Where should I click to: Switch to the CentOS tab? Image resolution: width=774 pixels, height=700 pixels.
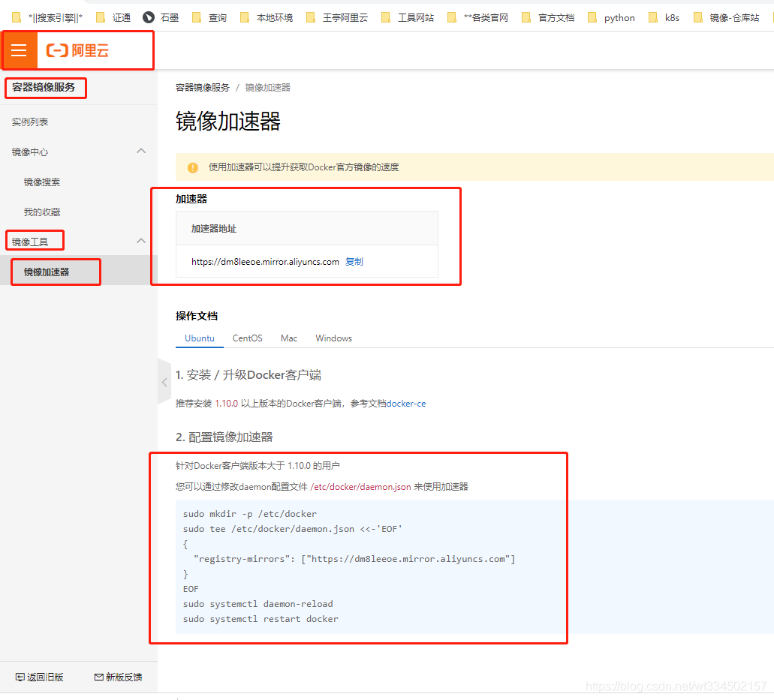pyautogui.click(x=247, y=338)
